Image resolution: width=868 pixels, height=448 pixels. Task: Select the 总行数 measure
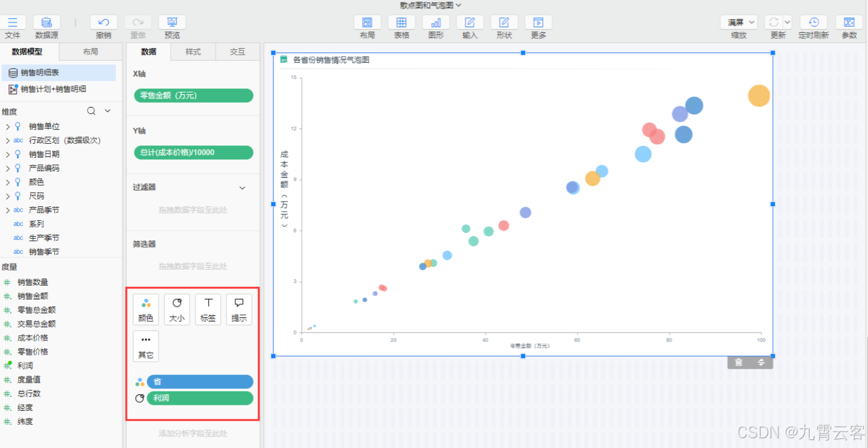29,394
